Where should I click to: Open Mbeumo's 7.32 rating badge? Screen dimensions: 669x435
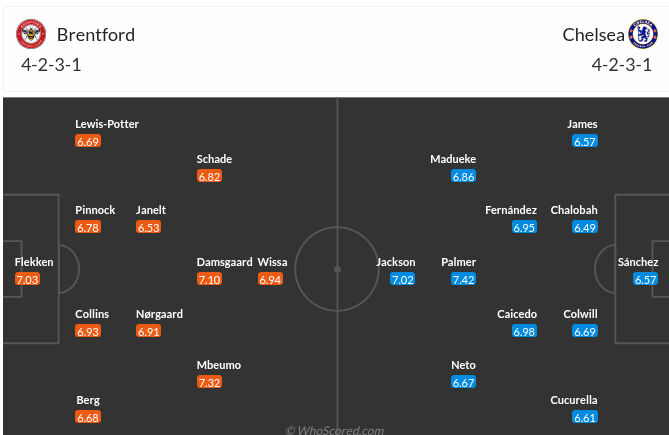pyautogui.click(x=209, y=383)
